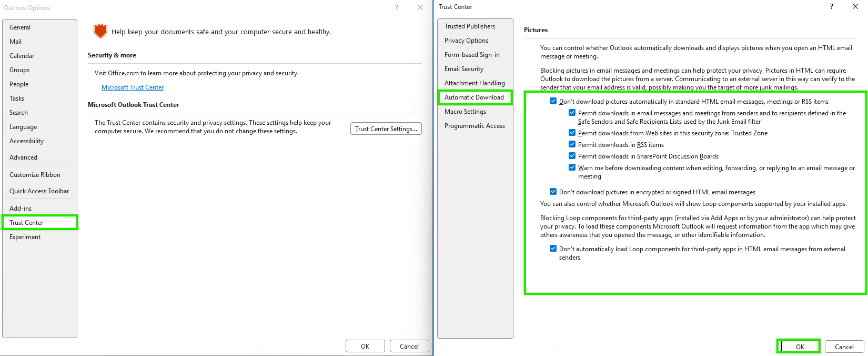Viewport: 868px width, 356px height.
Task: Toggle Permit downloads in RSS items
Action: 572,144
